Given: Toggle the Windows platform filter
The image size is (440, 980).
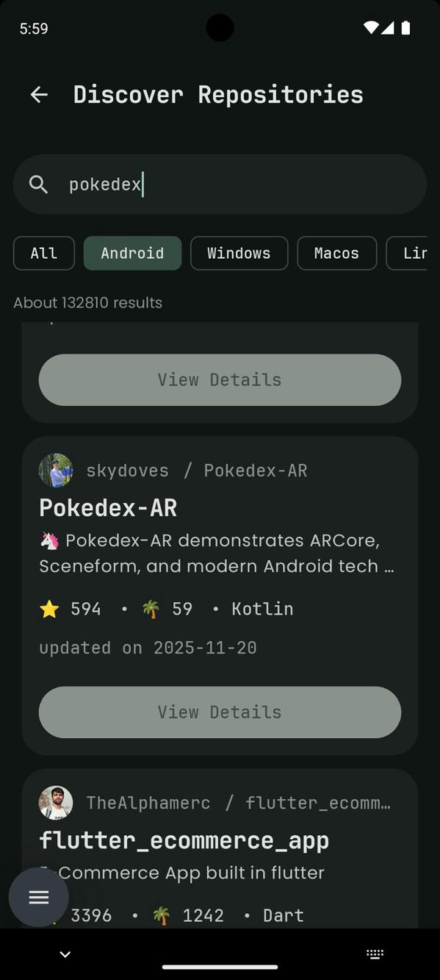Looking at the screenshot, I should coord(239,253).
